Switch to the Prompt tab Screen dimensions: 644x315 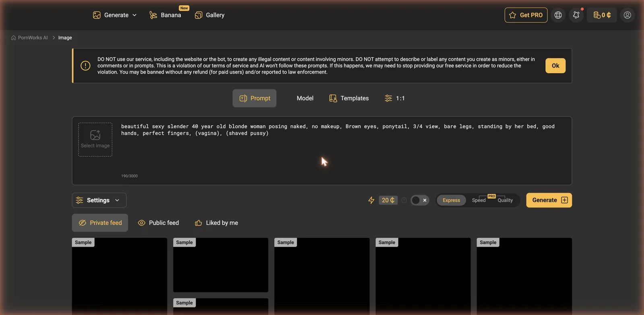(x=254, y=98)
